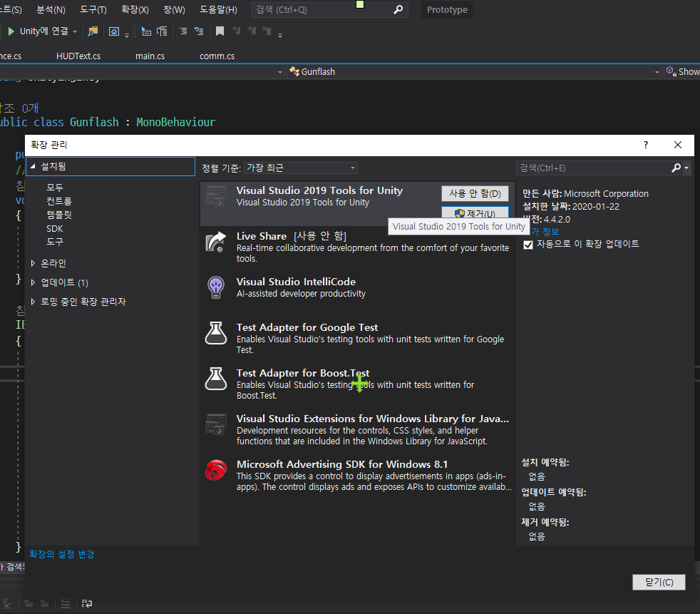Open the extension search options dropdown arrow

686,168
